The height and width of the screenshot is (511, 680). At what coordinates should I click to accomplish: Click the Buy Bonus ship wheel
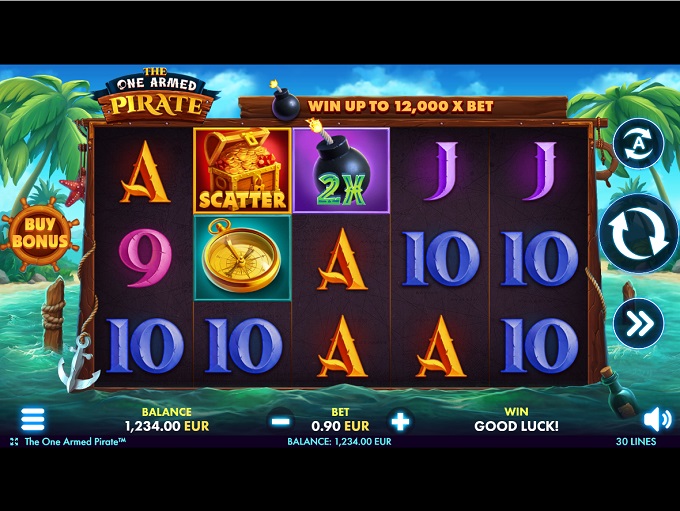point(40,233)
